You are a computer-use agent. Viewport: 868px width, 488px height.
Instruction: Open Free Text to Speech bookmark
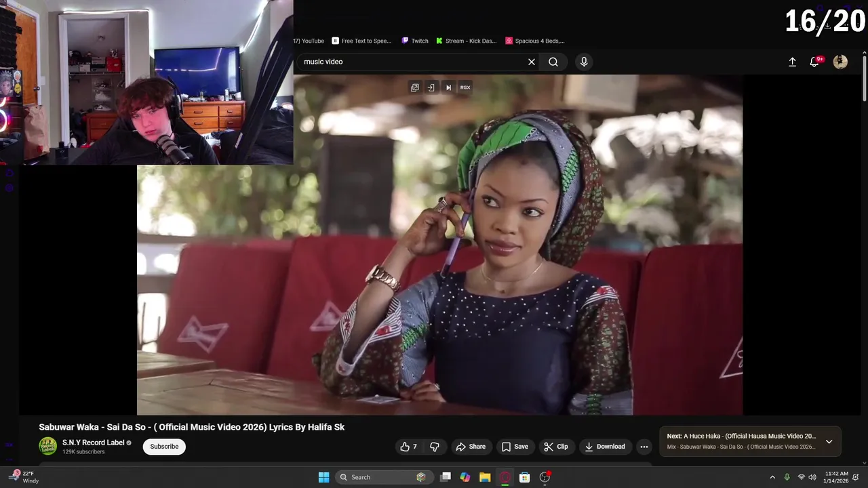pos(361,41)
